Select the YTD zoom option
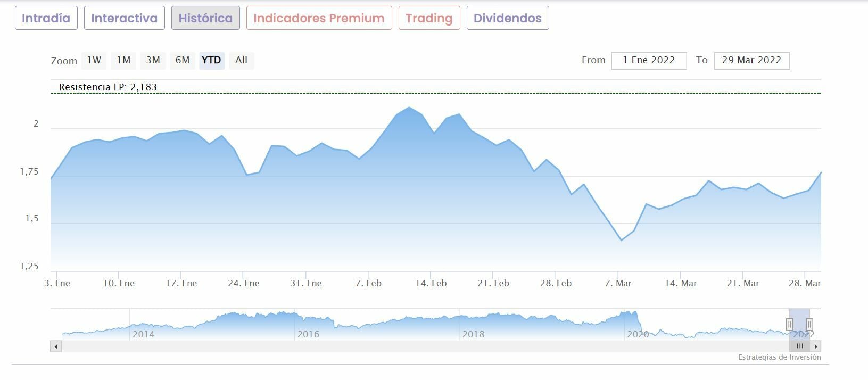 point(211,60)
